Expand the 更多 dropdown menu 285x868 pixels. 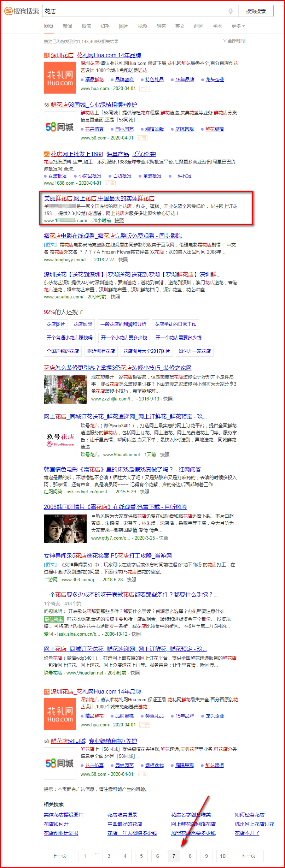click(x=238, y=26)
